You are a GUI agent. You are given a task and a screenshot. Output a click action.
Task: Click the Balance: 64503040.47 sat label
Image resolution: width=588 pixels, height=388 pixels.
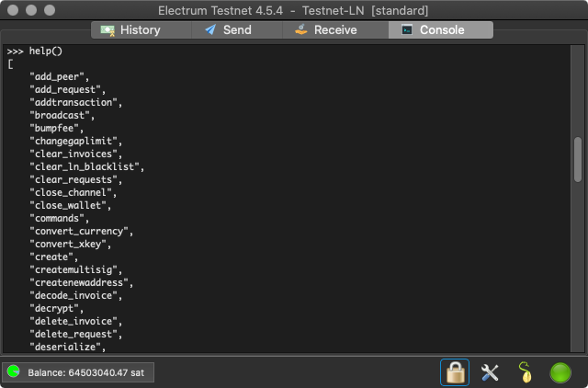(85, 372)
